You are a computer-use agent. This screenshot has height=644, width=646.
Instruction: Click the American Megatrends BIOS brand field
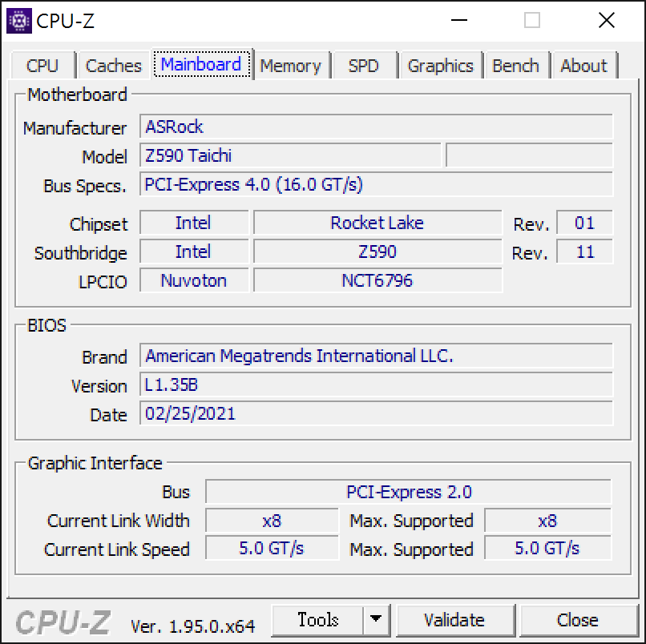pyautogui.click(x=376, y=356)
